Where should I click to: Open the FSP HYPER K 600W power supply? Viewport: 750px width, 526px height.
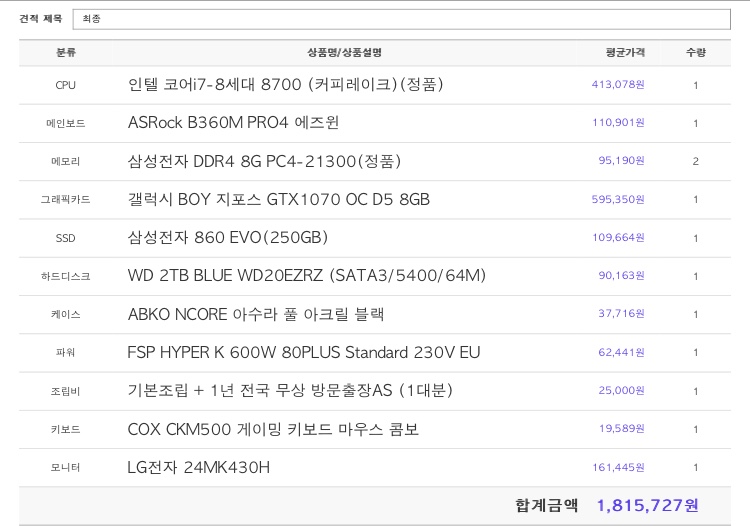coord(304,353)
